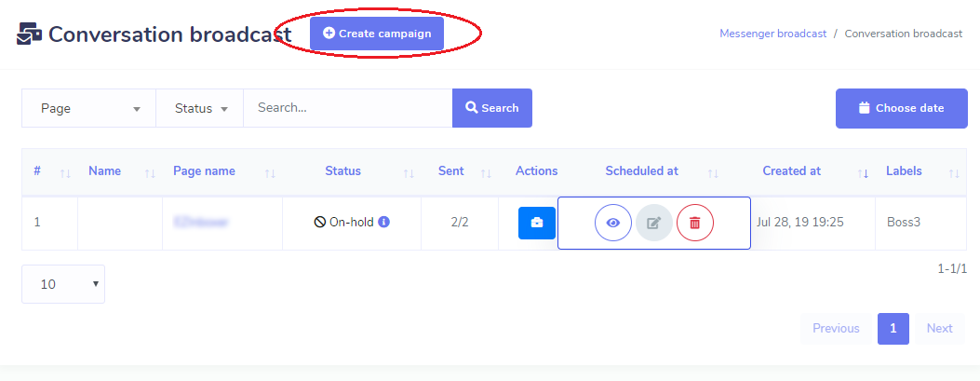Open the rows-per-page 10 selector
This screenshot has width=980, height=381.
click(63, 284)
